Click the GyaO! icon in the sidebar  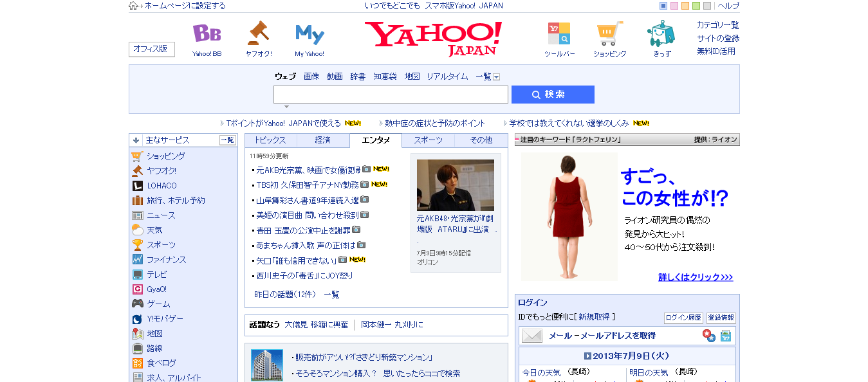tap(137, 289)
